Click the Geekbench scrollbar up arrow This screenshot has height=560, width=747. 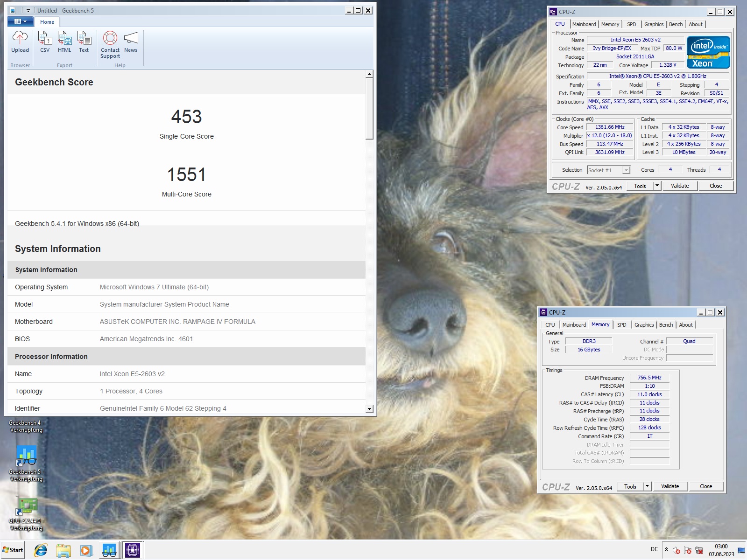pos(369,74)
